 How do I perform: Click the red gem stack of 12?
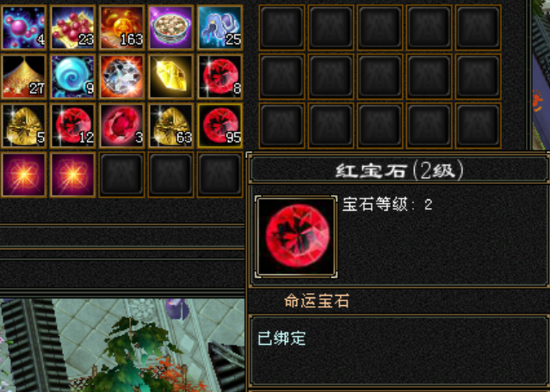coord(73,125)
